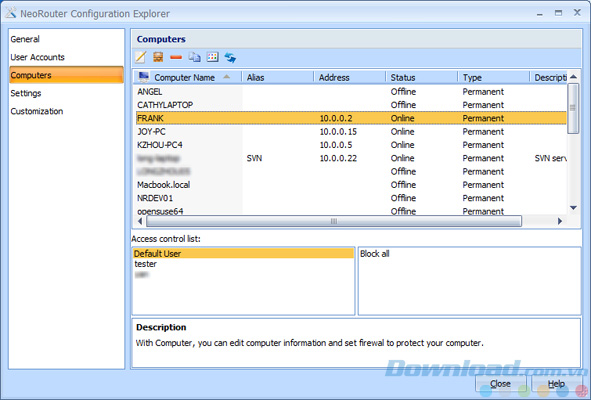Screen dimensions: 591x400
Task: Click the blue refresh arrows icon
Action: (x=230, y=58)
